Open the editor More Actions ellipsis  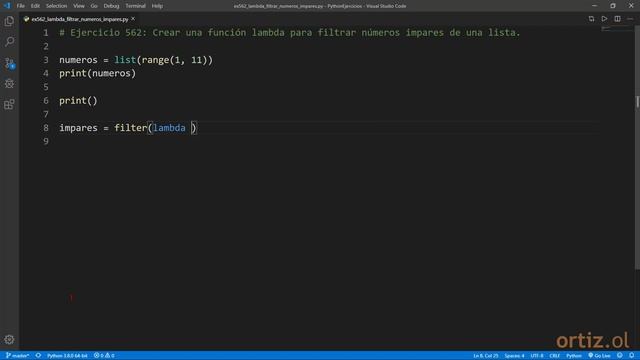tap(630, 19)
